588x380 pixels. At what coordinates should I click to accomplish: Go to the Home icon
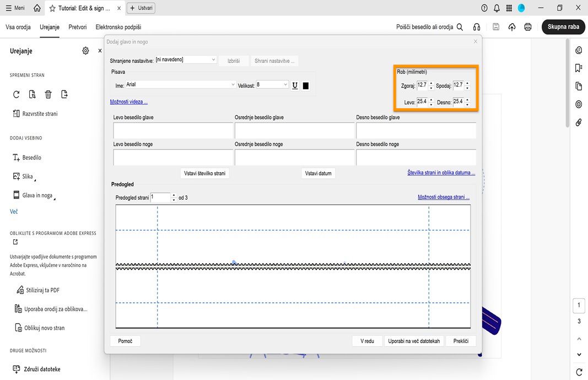point(37,8)
